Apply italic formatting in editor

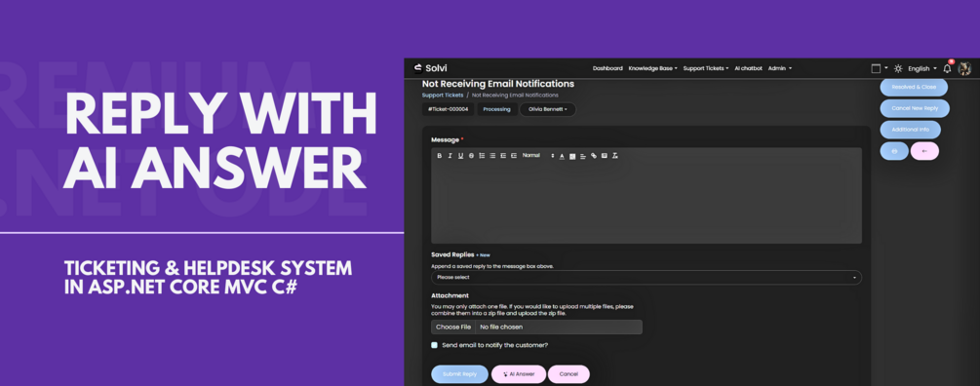[x=450, y=156]
